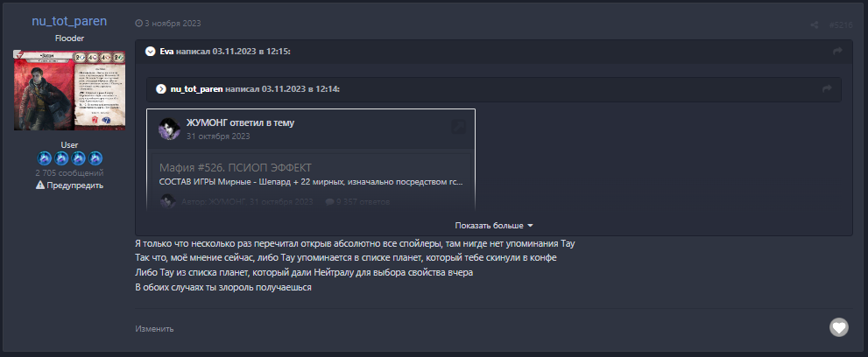Click the nu_tot_paren profile avatar image
Screen dimensions: 868x357
point(69,89)
